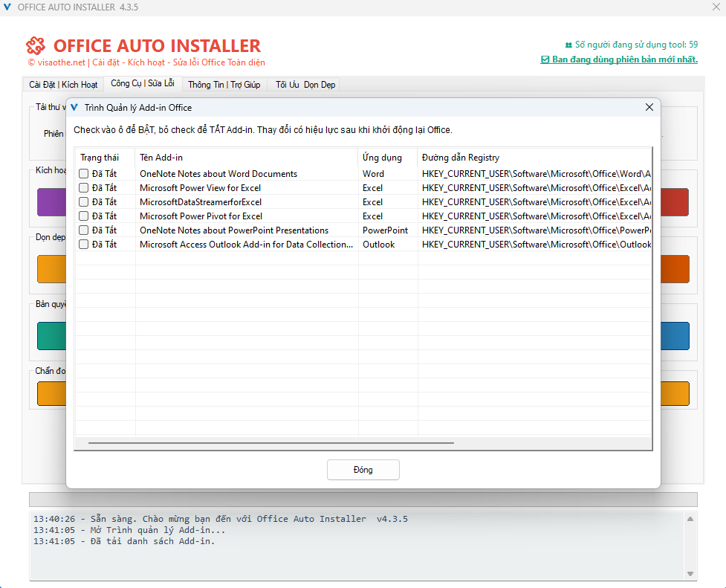Select 'Microsoft Access Outlook Add-in for Data Collection' text
The height and width of the screenshot is (588, 726).
246,244
